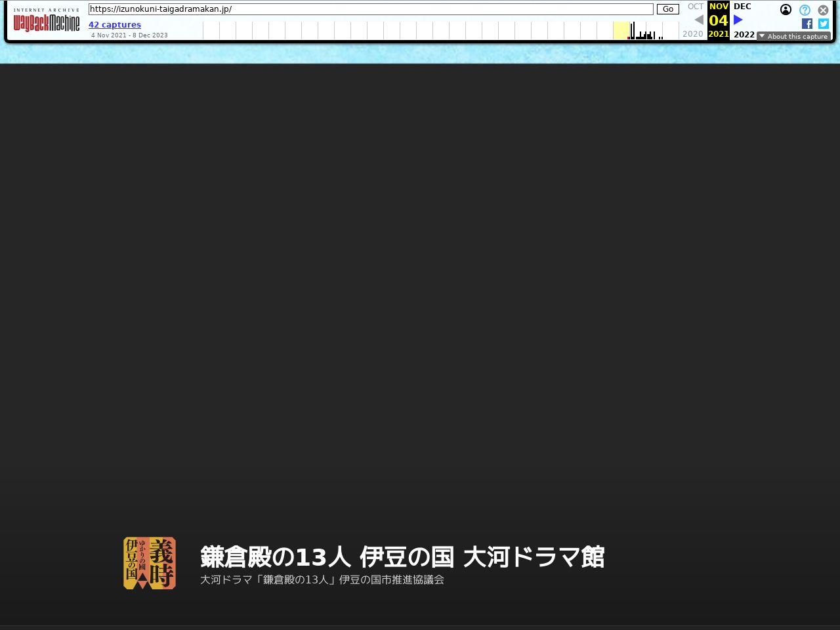Share this capture on Twitter
This screenshot has width=840, height=630.
(x=824, y=24)
